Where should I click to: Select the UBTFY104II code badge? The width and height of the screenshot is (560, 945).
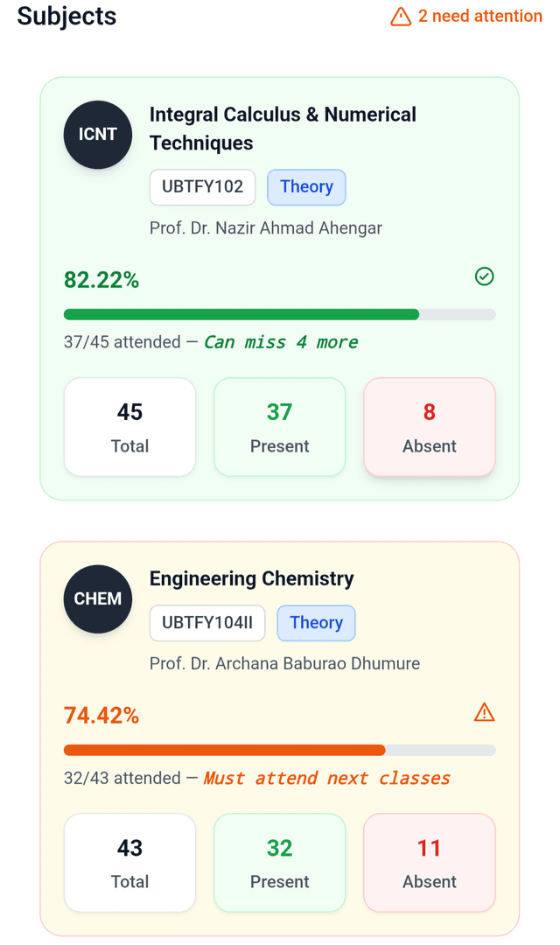click(x=207, y=623)
